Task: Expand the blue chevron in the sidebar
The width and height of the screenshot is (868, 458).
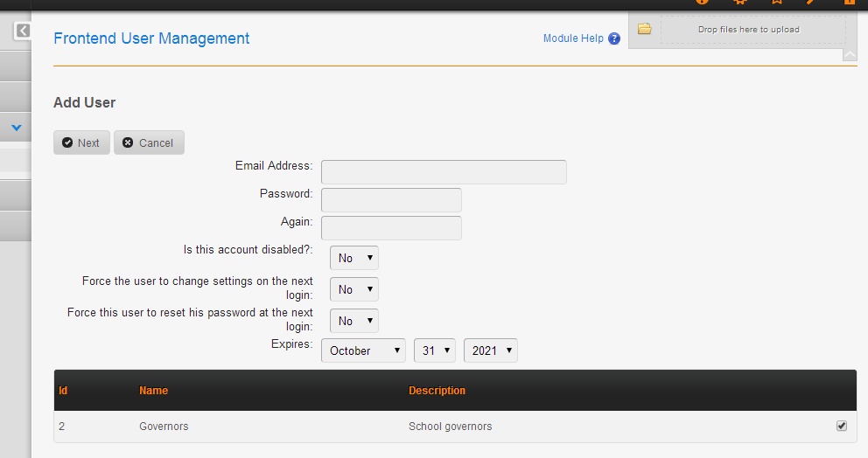Action: pos(16,128)
